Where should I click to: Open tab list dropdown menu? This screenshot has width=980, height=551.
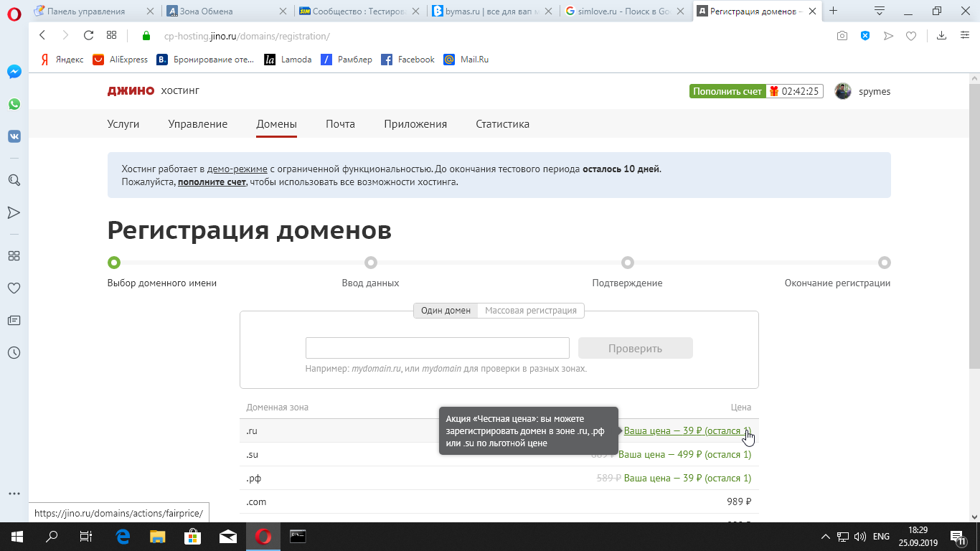(x=879, y=11)
